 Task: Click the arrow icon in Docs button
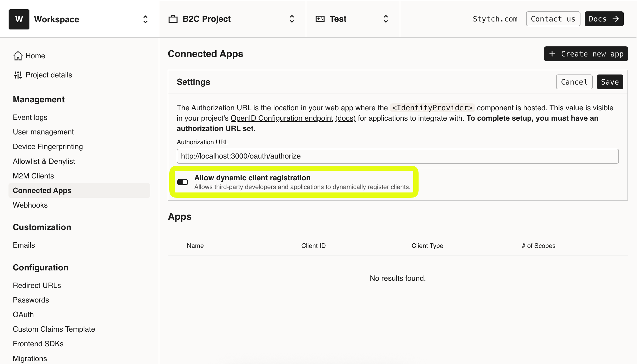coord(616,19)
